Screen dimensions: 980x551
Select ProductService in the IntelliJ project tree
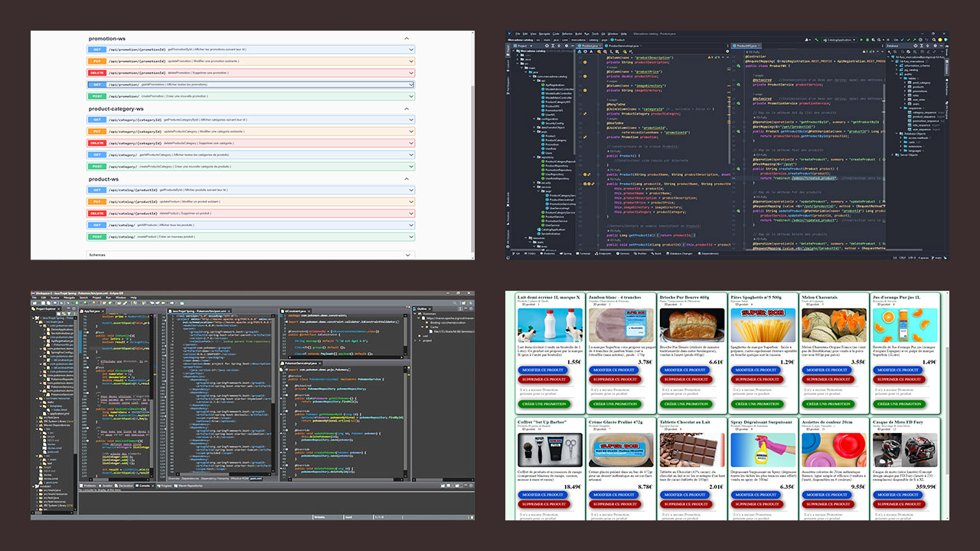(x=554, y=216)
